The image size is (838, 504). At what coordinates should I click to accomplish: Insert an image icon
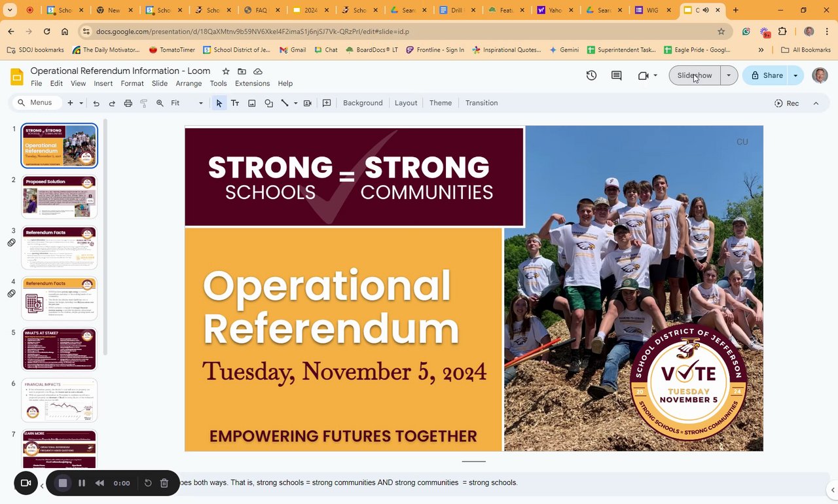(251, 103)
